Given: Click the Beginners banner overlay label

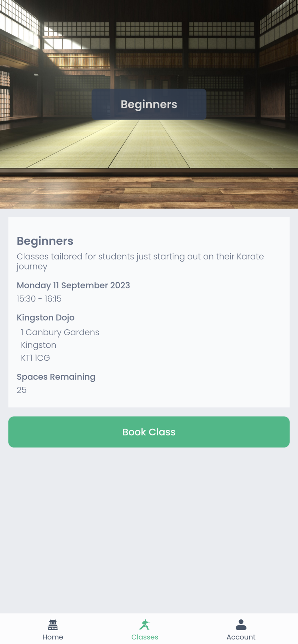Looking at the screenshot, I should (149, 104).
